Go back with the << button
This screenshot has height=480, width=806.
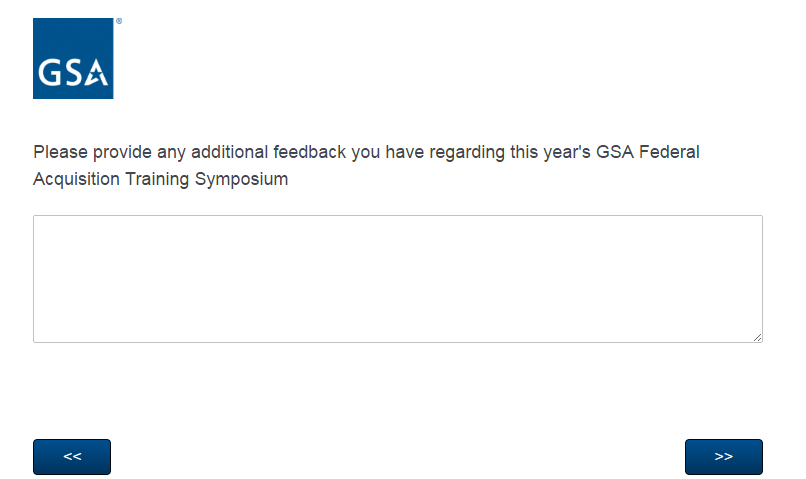(x=72, y=456)
